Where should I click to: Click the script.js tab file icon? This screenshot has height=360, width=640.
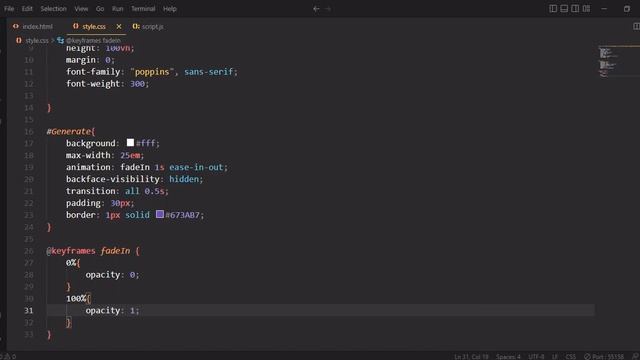point(136,26)
